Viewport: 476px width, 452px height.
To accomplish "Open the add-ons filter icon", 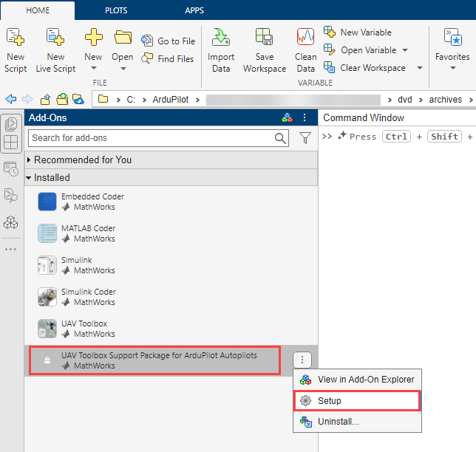I will tap(305, 138).
